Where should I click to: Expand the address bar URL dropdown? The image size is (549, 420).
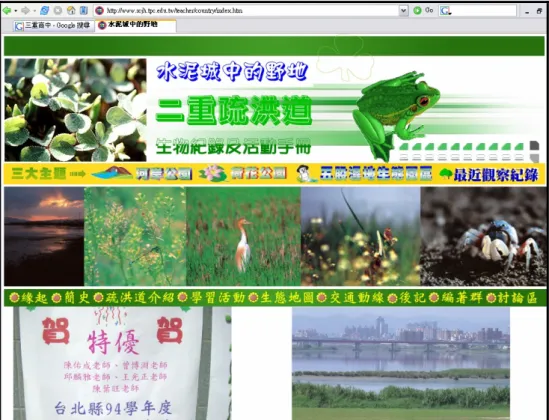pos(403,10)
